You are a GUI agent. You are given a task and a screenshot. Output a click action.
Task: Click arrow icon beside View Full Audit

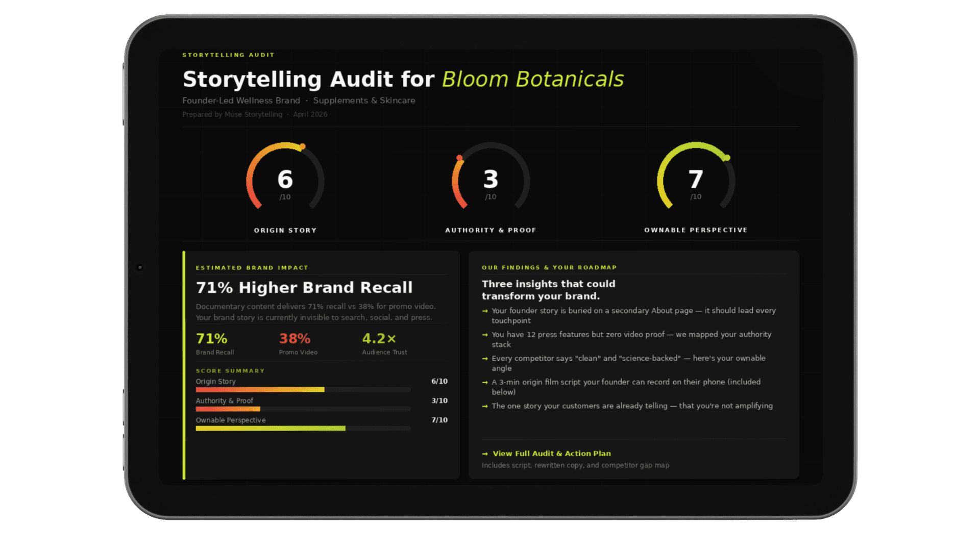tap(485, 454)
